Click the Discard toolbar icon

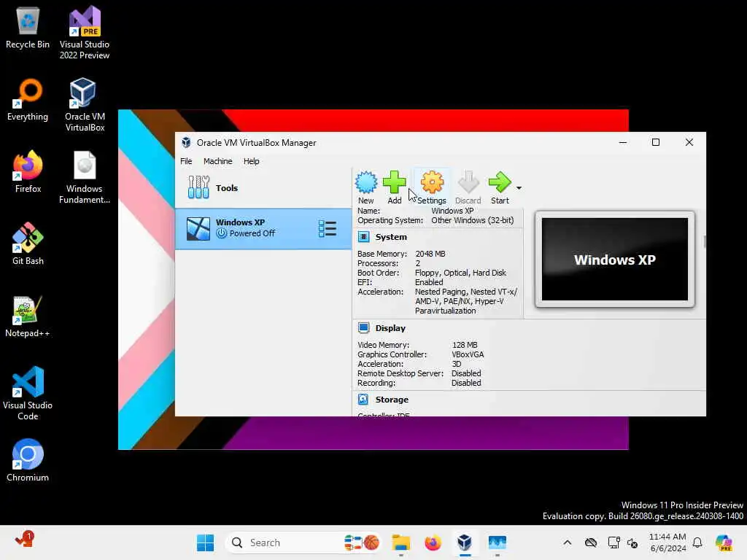(x=468, y=187)
